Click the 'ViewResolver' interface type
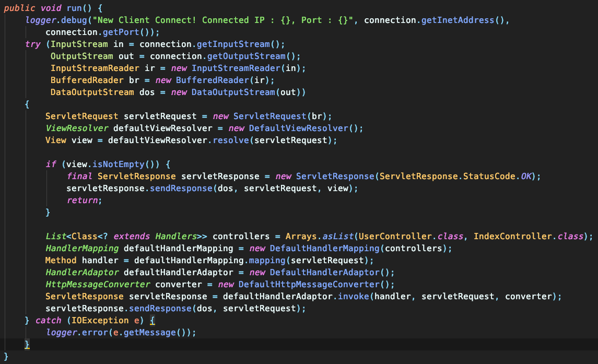This screenshot has width=598, height=364. click(77, 128)
